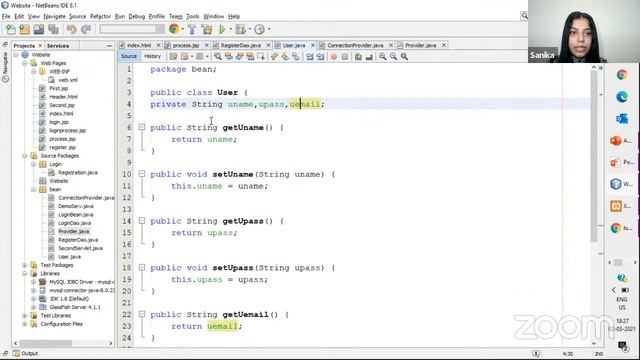Select Registration.java in the project tree
This screenshot has height=360, width=640.
click(78, 173)
